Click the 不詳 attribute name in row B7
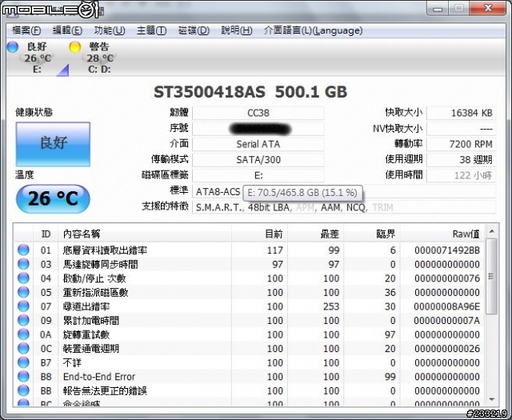Viewport: 512px width, 420px height. point(72,362)
